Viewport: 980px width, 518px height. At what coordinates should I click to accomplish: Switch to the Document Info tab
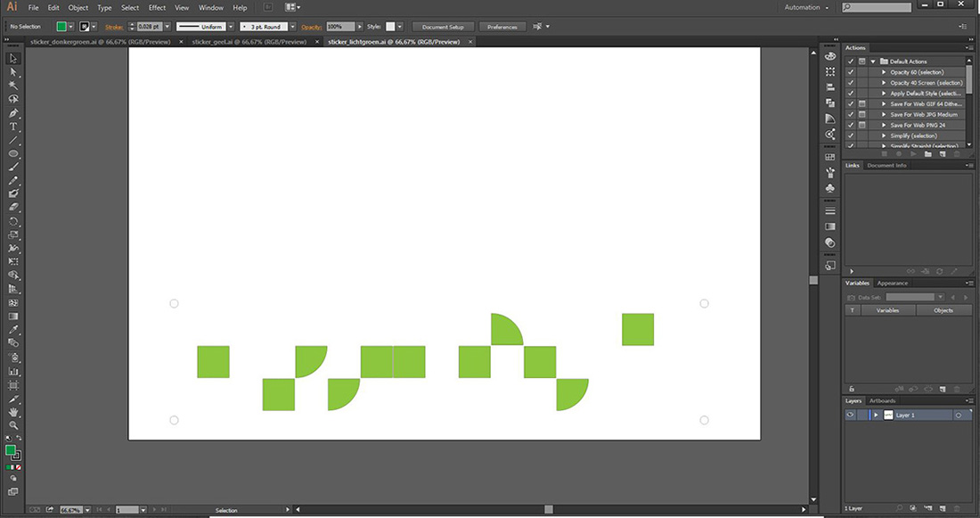(886, 165)
